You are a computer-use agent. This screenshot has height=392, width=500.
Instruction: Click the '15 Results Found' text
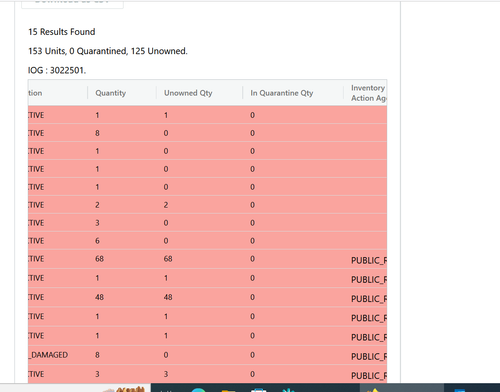[62, 32]
